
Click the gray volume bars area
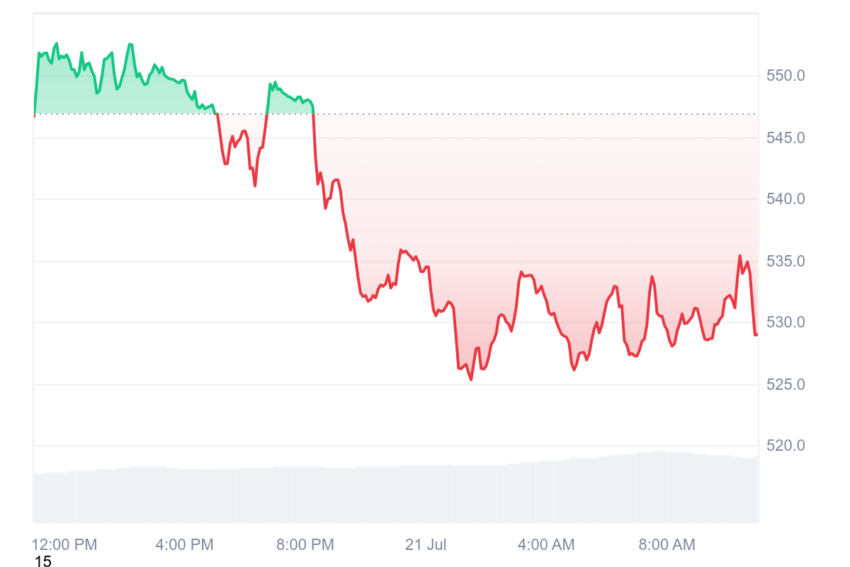tap(396, 491)
